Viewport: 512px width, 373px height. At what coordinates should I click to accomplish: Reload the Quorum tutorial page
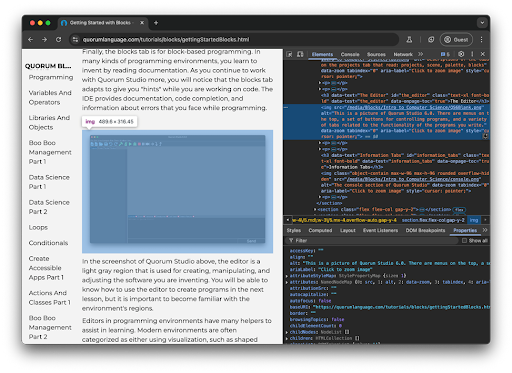(59, 40)
